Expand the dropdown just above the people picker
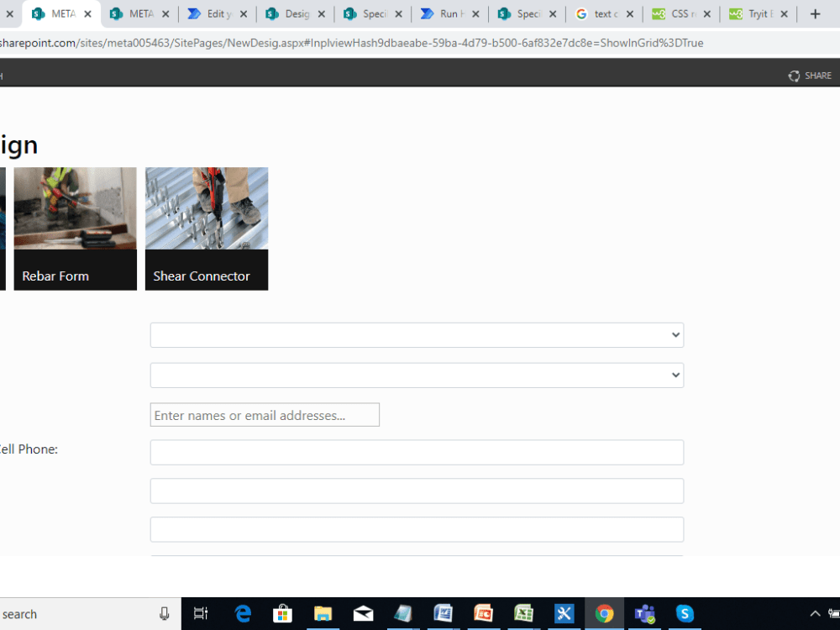This screenshot has height=630, width=840. [417, 375]
